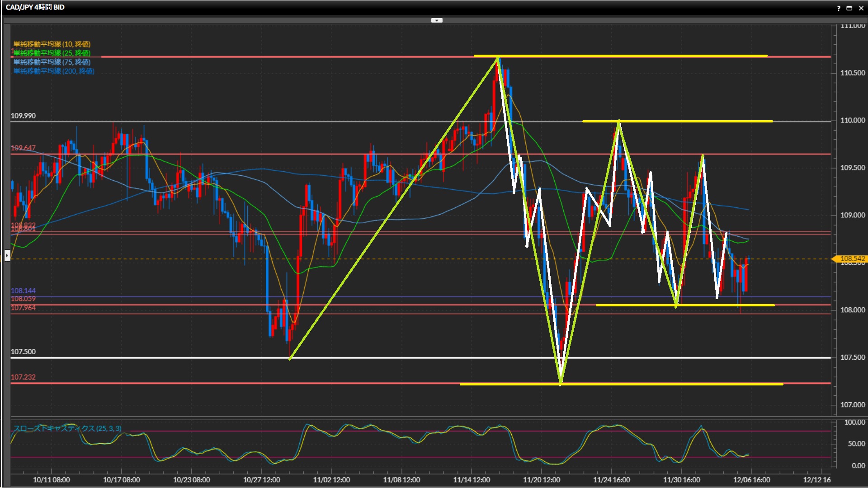Select the 75-period simple moving average label

tap(52, 62)
